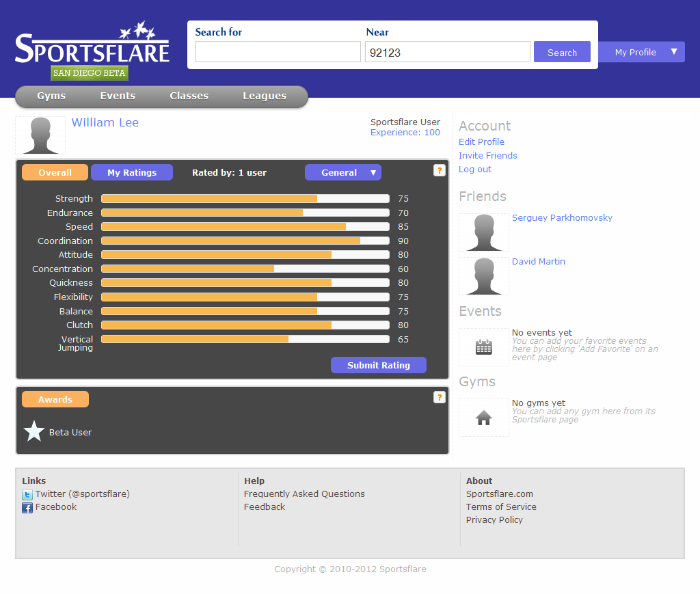Click the Awards panel help question mark
Screen dimensions: 700x594
tap(440, 397)
